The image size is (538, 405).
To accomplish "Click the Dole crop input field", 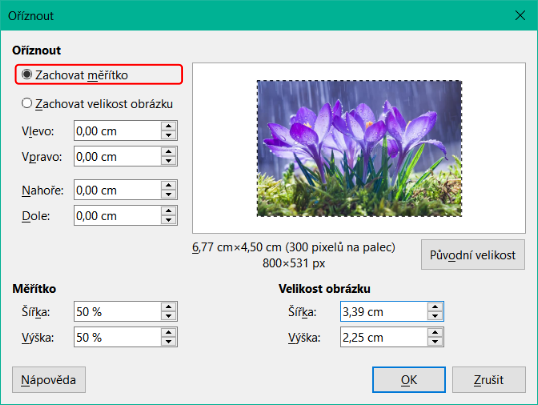I will coord(117,216).
